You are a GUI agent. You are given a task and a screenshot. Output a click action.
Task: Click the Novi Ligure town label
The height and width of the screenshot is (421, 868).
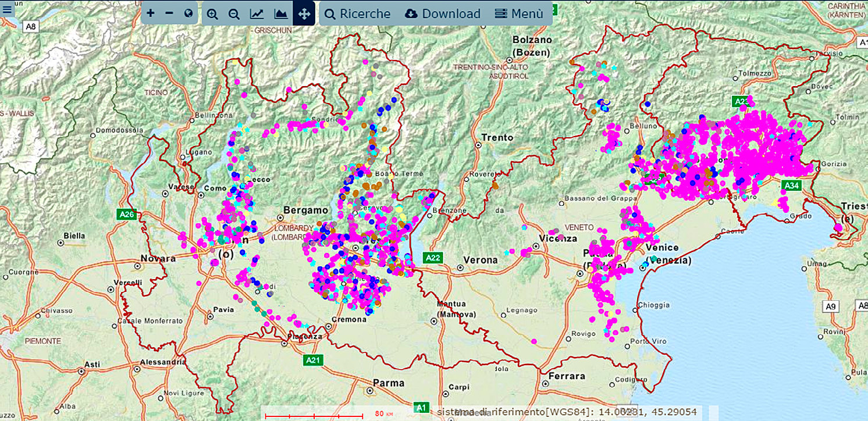point(185,394)
